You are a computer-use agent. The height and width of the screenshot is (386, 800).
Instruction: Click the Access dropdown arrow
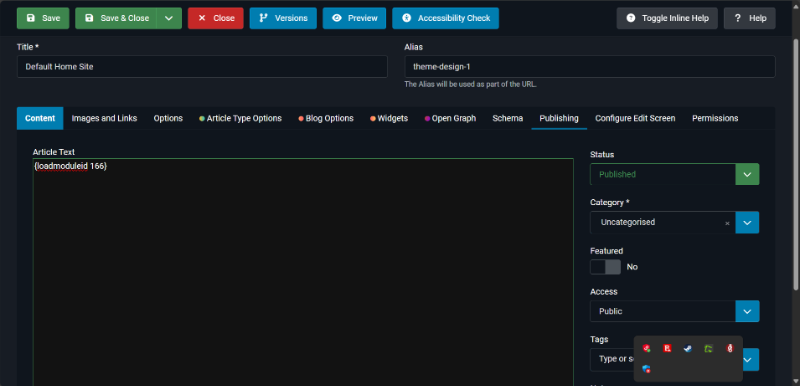click(x=747, y=312)
